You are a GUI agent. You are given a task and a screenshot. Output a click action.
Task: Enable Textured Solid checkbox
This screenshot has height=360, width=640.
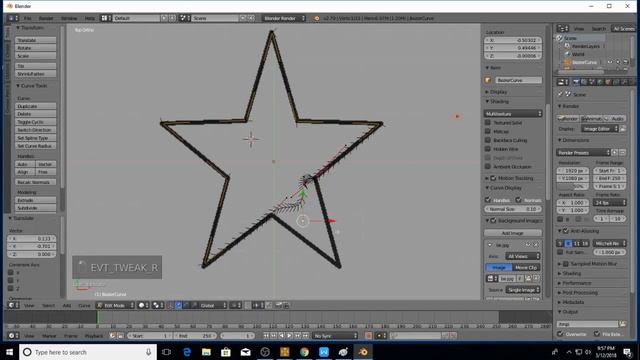[x=488, y=122]
